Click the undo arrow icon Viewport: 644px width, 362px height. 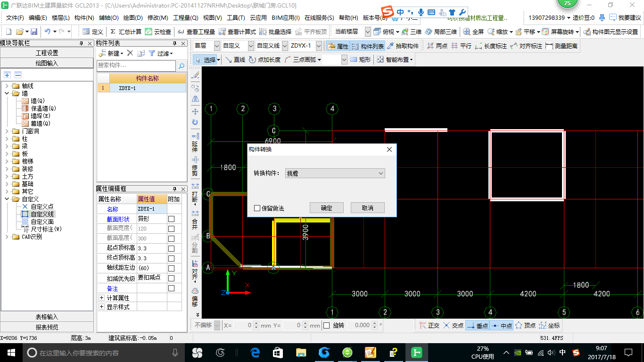click(48, 32)
